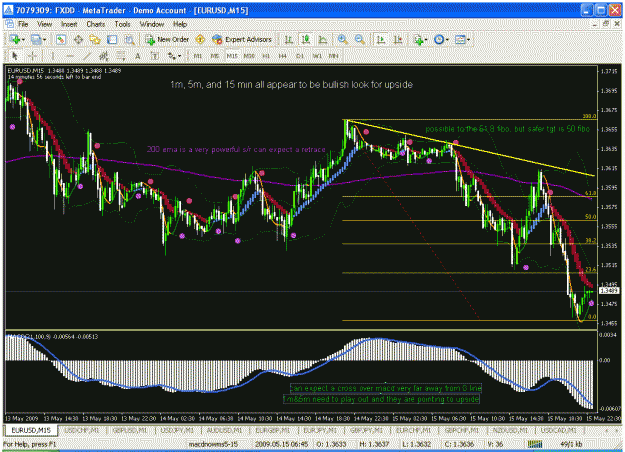
Task: Click the macdnowms5-15 profile in status bar
Action: (x=213, y=444)
